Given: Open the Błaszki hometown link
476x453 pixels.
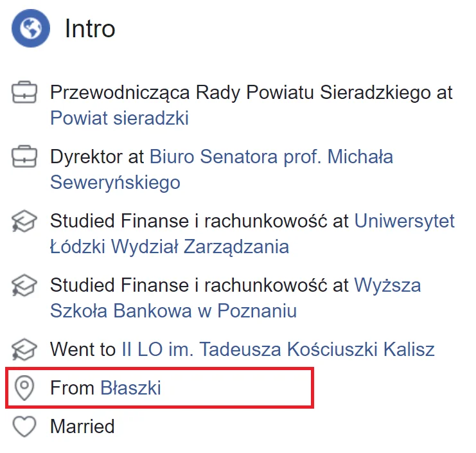Looking at the screenshot, I should (130, 387).
